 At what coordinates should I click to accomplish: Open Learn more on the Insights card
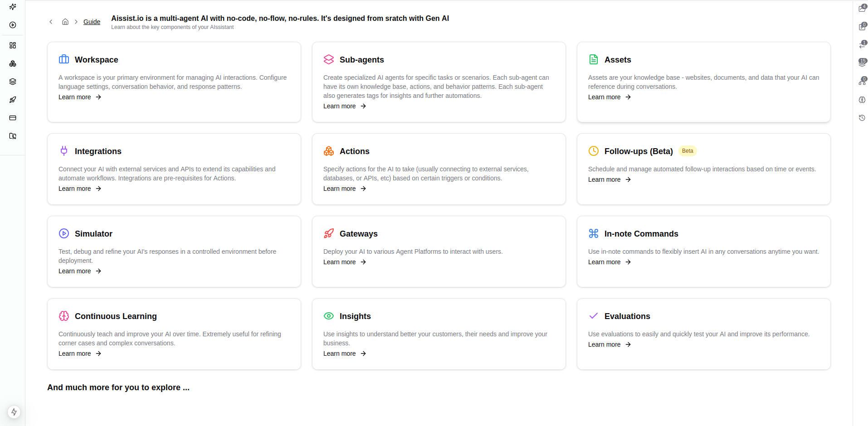(339, 353)
